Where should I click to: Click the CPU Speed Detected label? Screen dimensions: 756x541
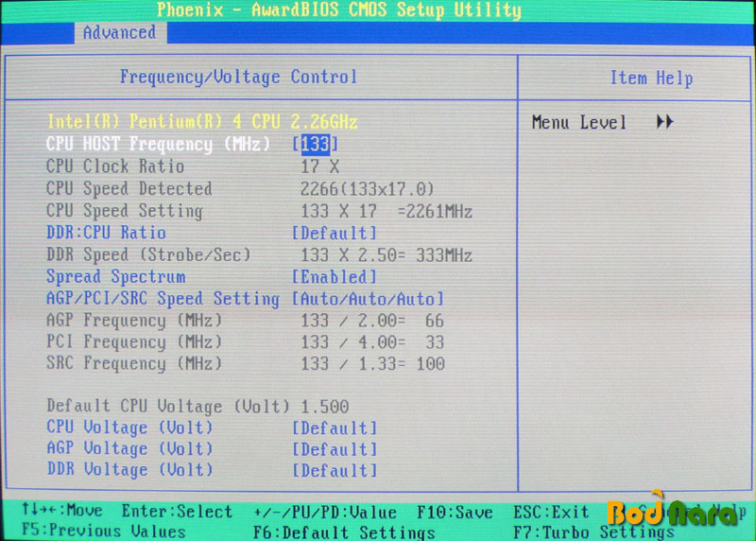point(129,189)
